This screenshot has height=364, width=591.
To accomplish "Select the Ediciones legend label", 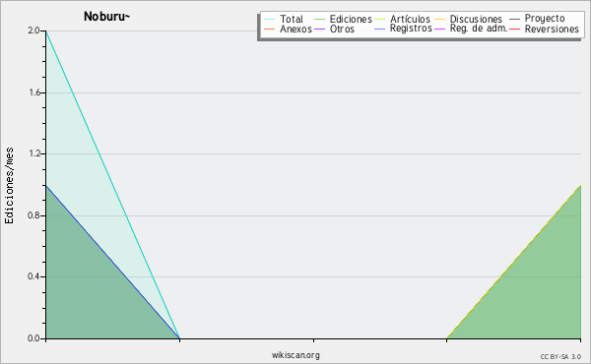I will (x=351, y=19).
